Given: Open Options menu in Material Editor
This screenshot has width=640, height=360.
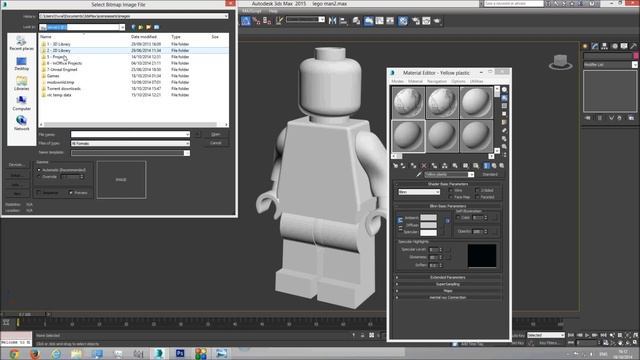Looking at the screenshot, I should [x=458, y=81].
